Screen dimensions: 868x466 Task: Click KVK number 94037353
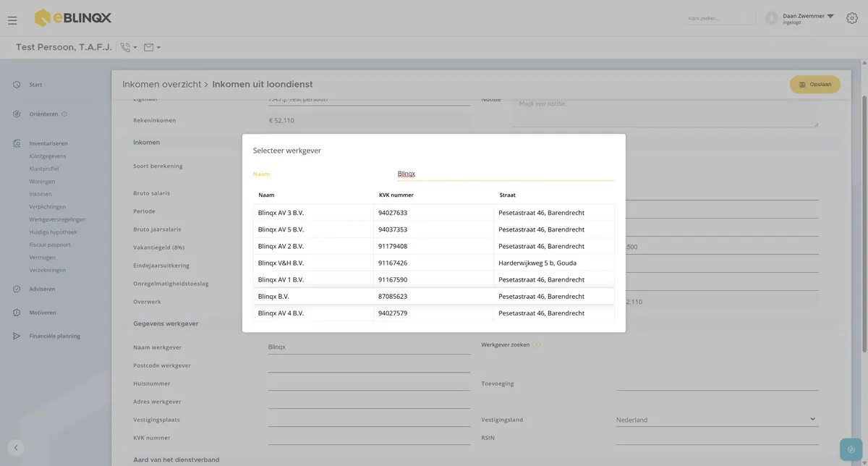(393, 229)
